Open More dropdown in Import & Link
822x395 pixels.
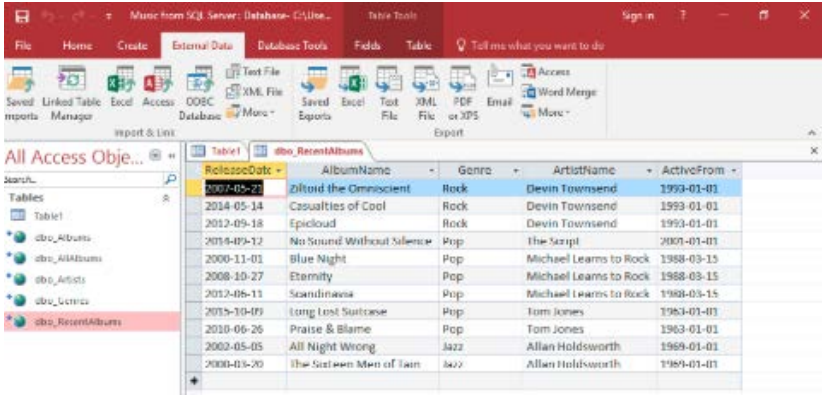(250, 112)
